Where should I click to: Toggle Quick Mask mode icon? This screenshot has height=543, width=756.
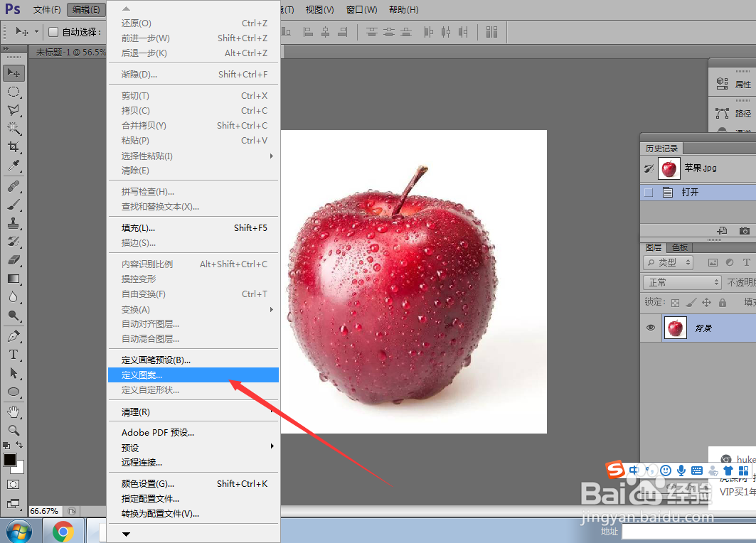[x=14, y=484]
